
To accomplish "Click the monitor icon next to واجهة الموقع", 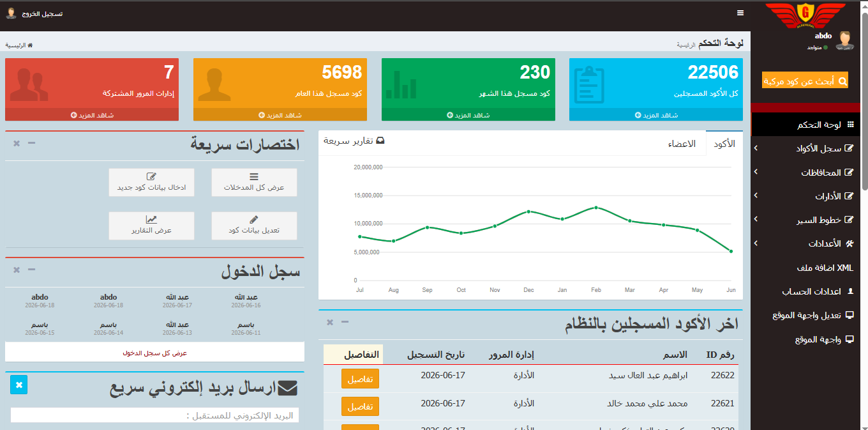I will tap(849, 339).
